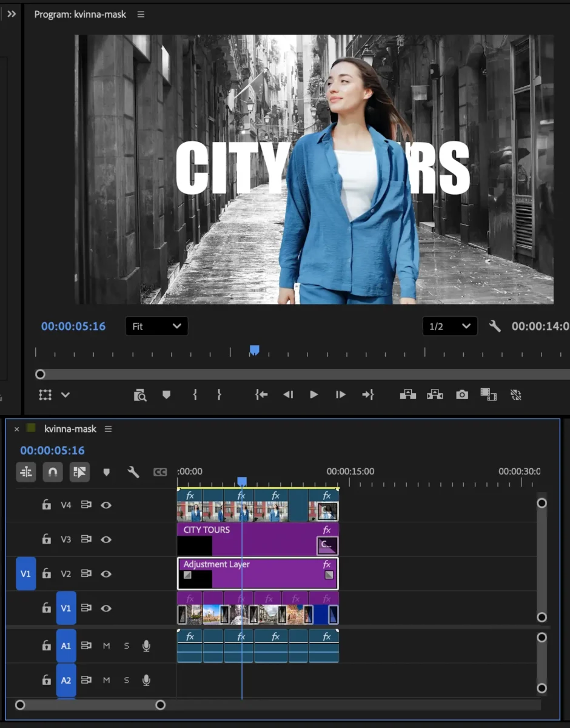Open the kvinna-mask timeline panel menu
This screenshot has height=728, width=570.
pyautogui.click(x=108, y=429)
